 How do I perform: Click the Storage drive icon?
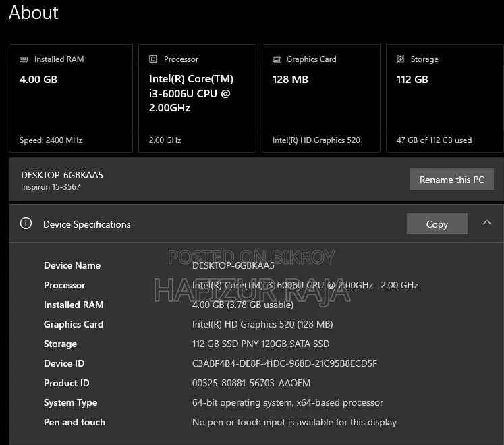(x=401, y=59)
